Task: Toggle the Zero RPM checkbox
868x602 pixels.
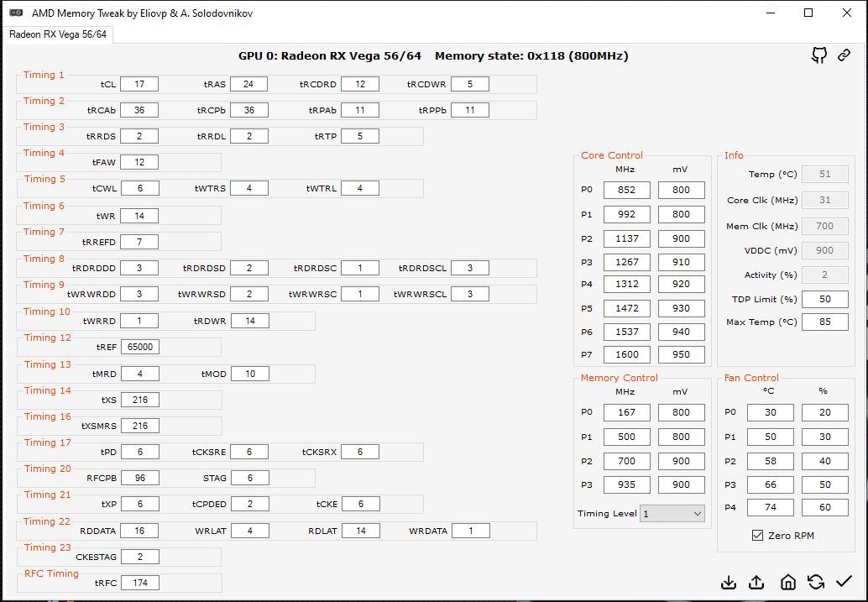Action: tap(758, 536)
